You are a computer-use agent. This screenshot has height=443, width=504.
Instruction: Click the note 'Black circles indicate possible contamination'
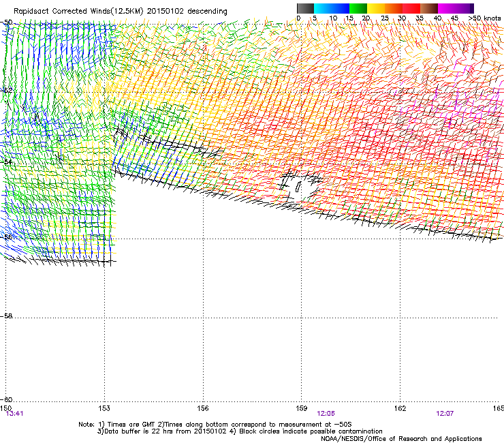[x=311, y=431]
